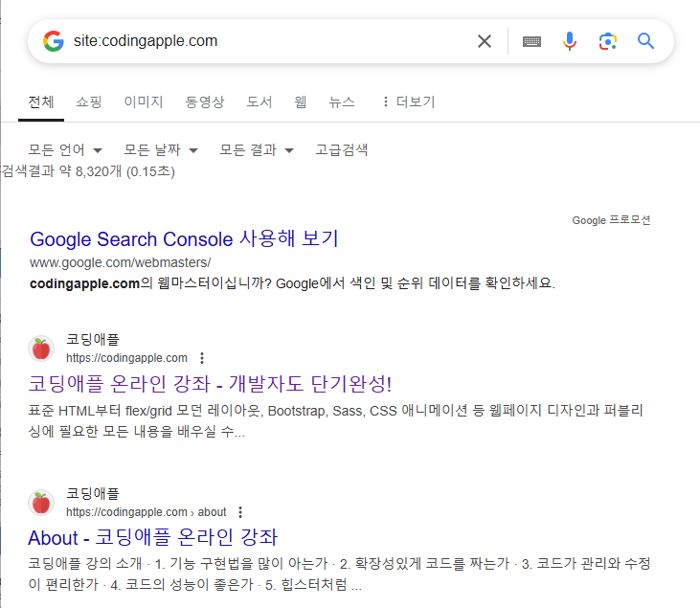This screenshot has height=608, width=700.
Task: Open Google Search Console 사용해 보기 link
Action: click(x=184, y=238)
